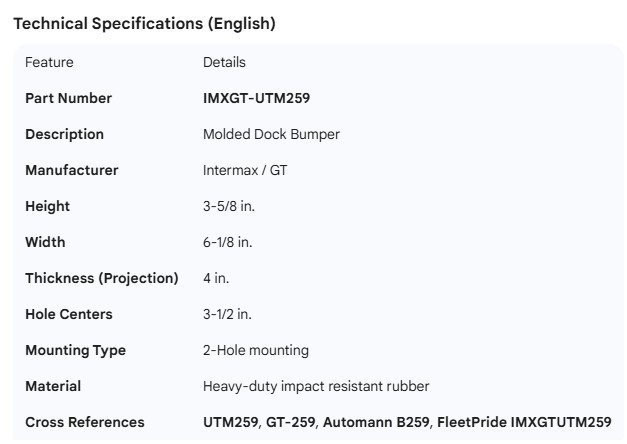Click the Thickness (Projection) label
This screenshot has width=627, height=444.
pos(101,278)
